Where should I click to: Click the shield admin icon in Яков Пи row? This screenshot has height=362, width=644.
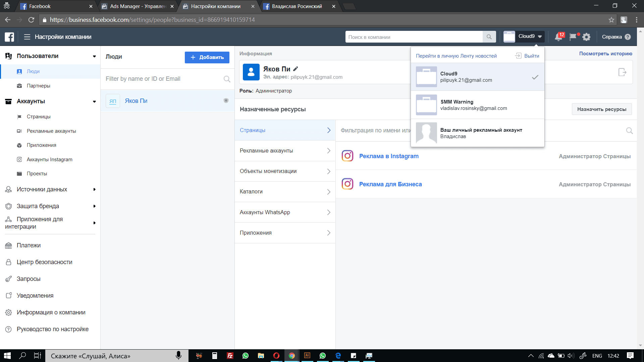(x=226, y=101)
